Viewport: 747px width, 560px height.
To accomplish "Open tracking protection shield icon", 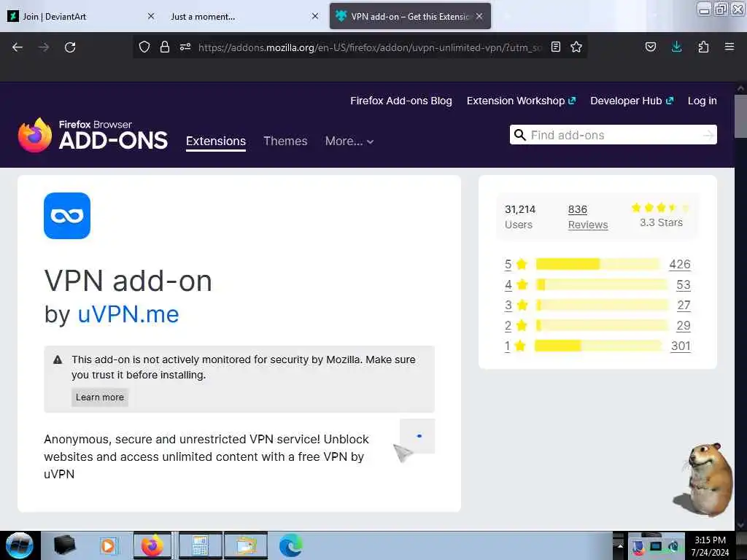I will pyautogui.click(x=144, y=47).
